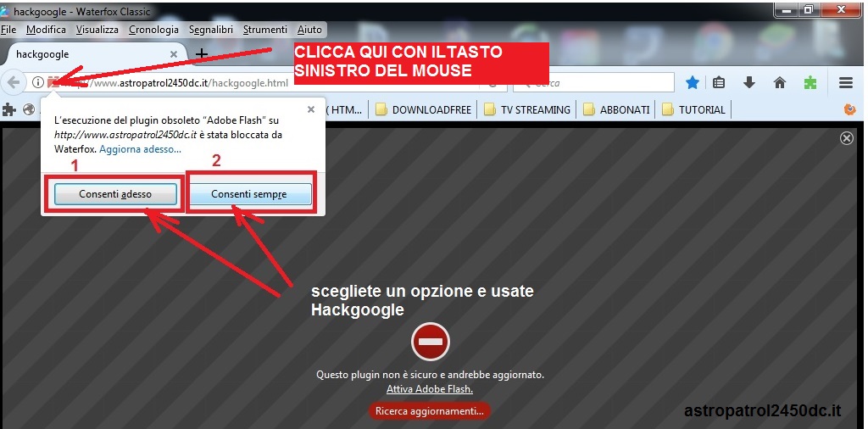Follow the Aggiorna adesso link

pyautogui.click(x=140, y=149)
